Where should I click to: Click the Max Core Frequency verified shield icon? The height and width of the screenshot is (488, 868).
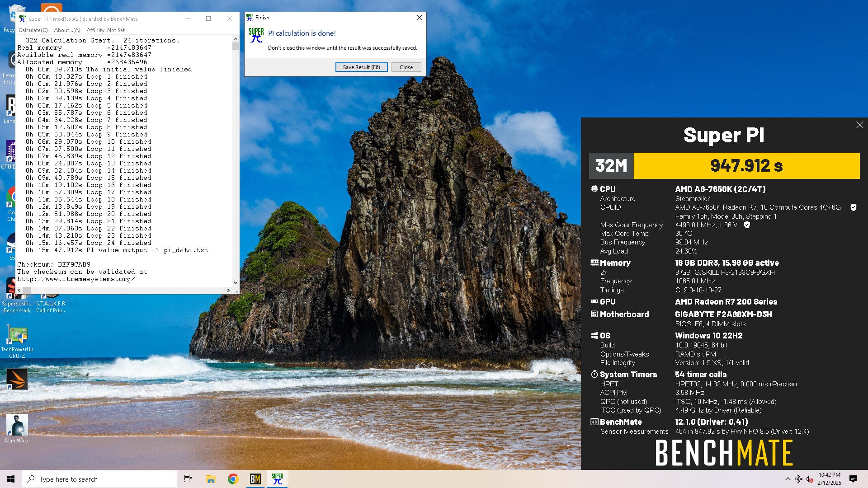point(747,225)
